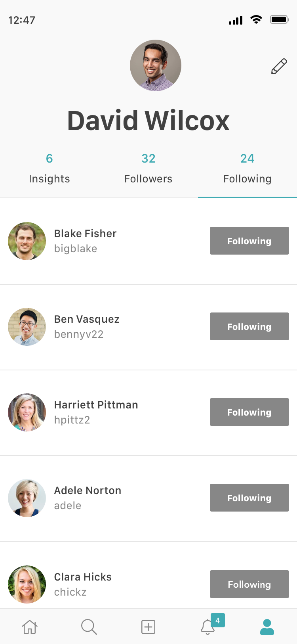The height and width of the screenshot is (644, 297).
Task: Toggle Following for Ben Vasquez
Action: click(249, 326)
